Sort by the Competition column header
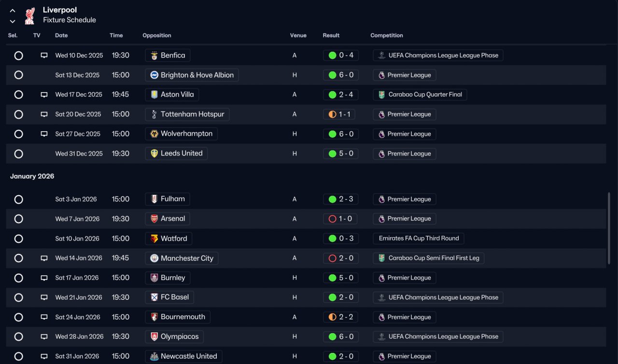The width and height of the screenshot is (618, 364). click(x=387, y=35)
